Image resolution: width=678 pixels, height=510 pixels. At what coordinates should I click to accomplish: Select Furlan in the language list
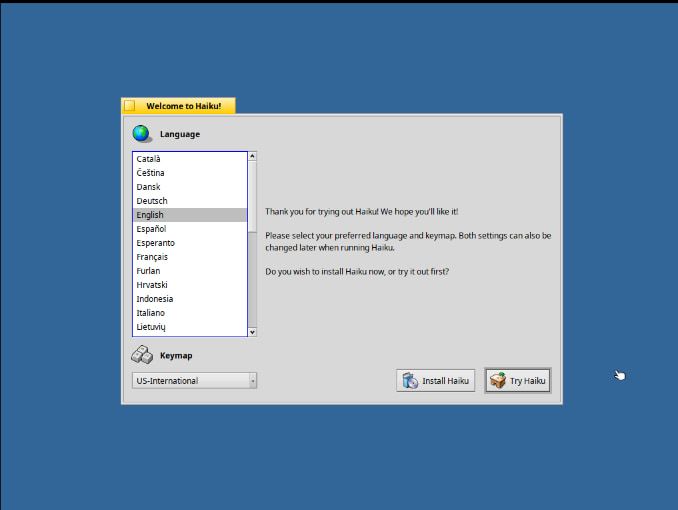tap(190, 271)
